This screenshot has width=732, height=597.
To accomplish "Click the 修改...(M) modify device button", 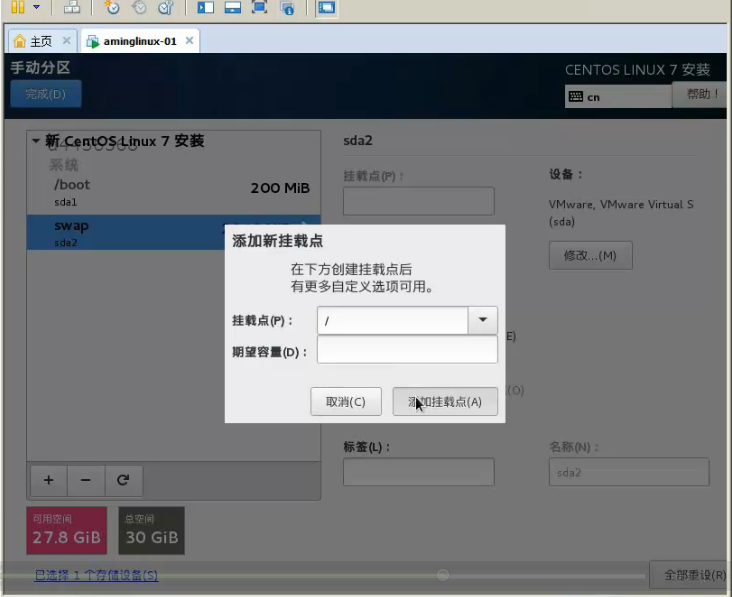I will coord(591,255).
